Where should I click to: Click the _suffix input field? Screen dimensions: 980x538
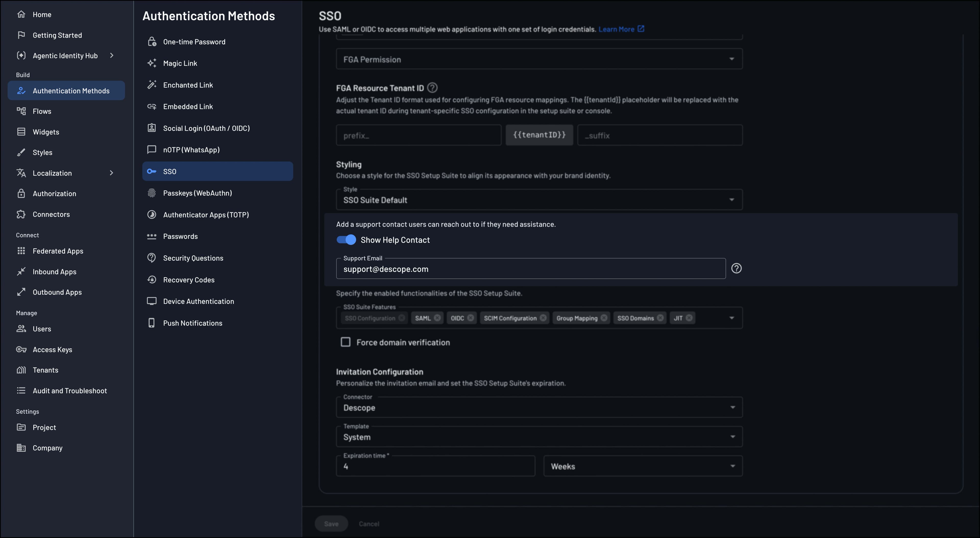(x=660, y=135)
